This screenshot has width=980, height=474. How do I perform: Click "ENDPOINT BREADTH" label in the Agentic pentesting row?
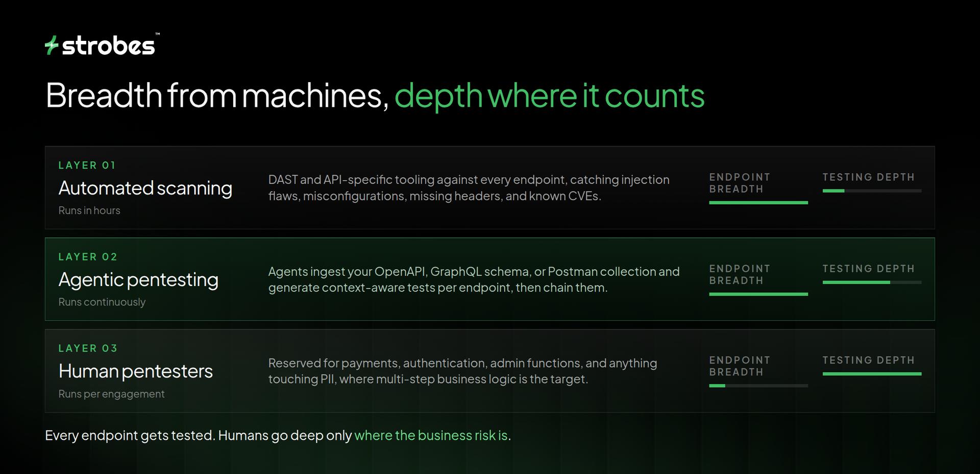(x=740, y=274)
